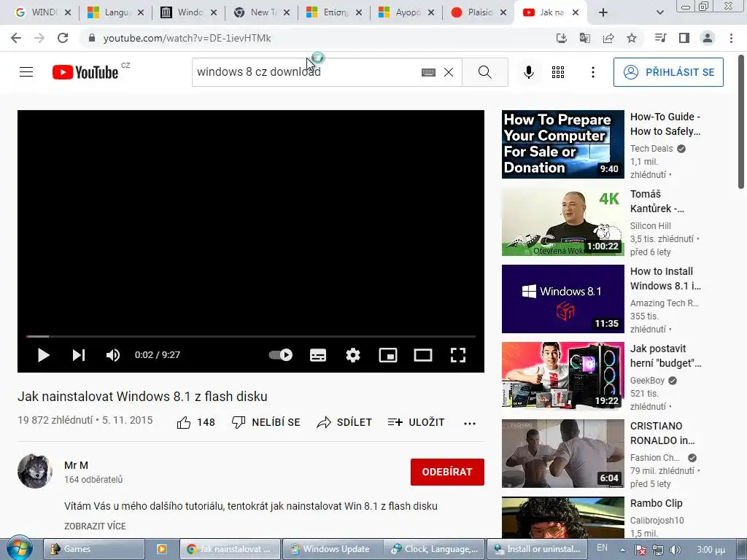Mute the video volume
Screen dimensions: 747x560
113,355
